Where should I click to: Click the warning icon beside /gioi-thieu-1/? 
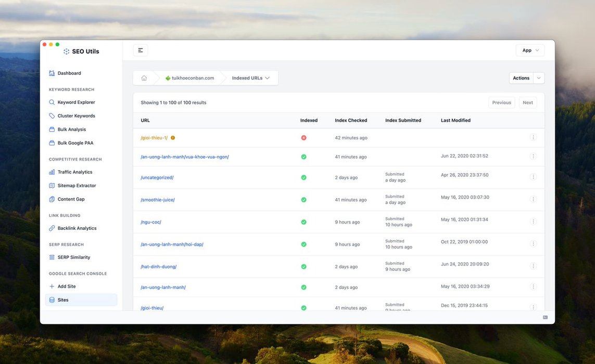pyautogui.click(x=173, y=138)
